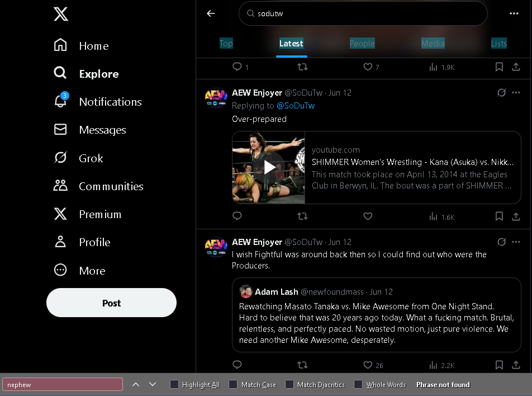Switch to the People tab
The width and height of the screenshot is (532, 396).
362,44
